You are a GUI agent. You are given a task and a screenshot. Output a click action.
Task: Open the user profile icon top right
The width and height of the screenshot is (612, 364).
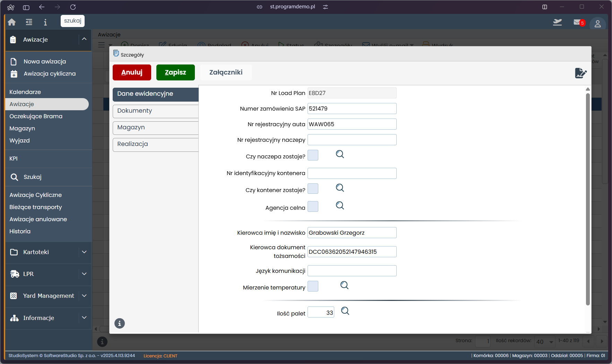click(x=597, y=23)
